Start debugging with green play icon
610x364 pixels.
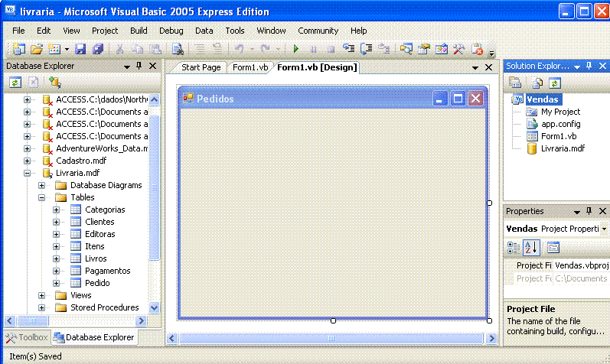pos(296,49)
